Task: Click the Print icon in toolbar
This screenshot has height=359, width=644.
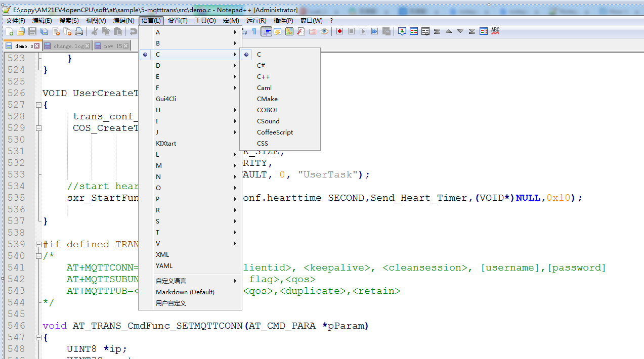Action: 79,31
